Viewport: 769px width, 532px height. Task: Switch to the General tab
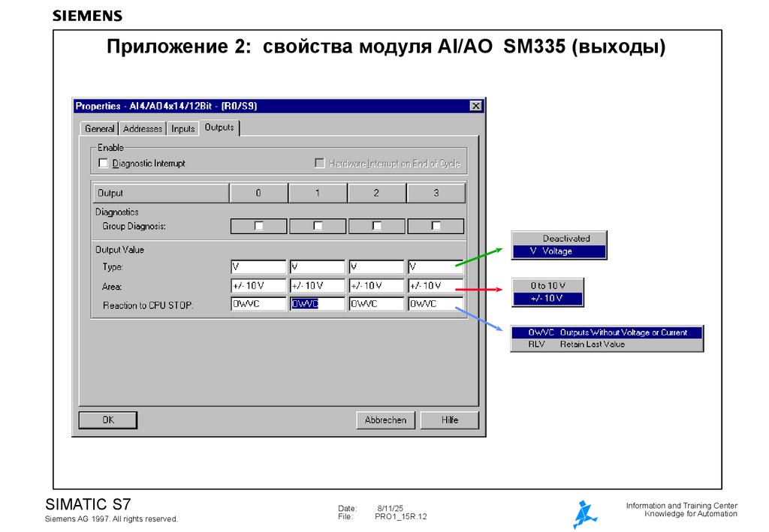[x=99, y=128]
